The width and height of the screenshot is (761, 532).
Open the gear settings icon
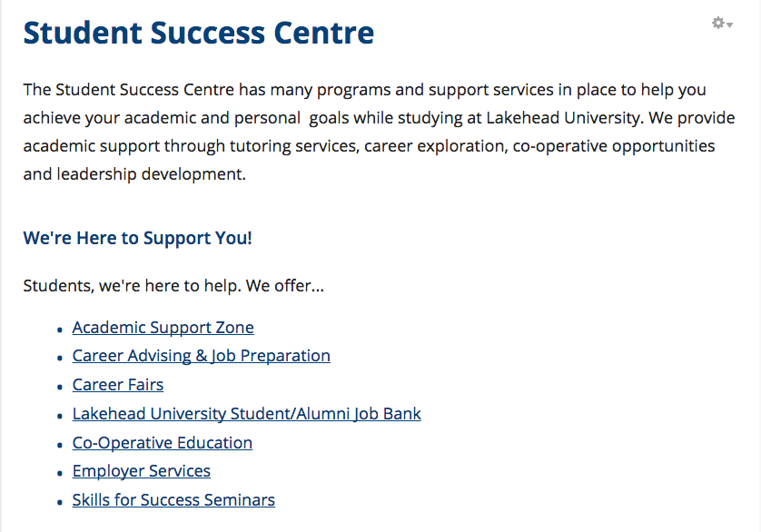pyautogui.click(x=718, y=23)
